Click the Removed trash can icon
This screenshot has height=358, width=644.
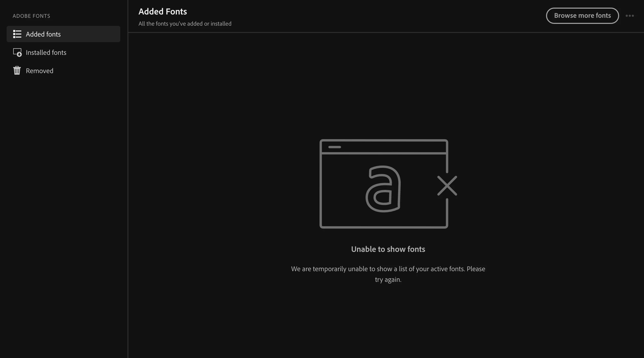[x=17, y=71]
